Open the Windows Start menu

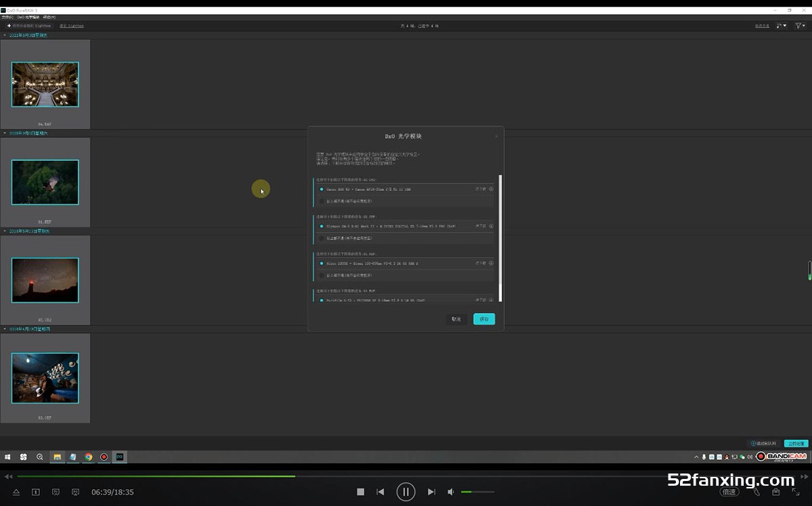8,457
